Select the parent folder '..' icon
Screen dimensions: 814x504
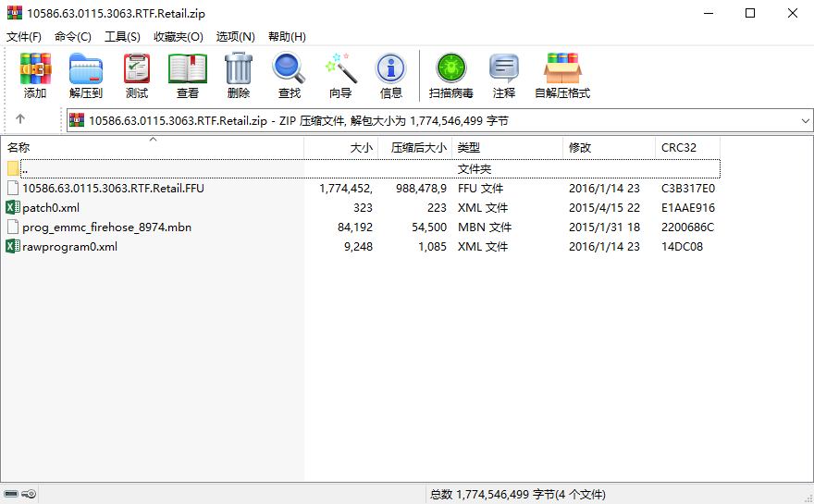point(13,168)
